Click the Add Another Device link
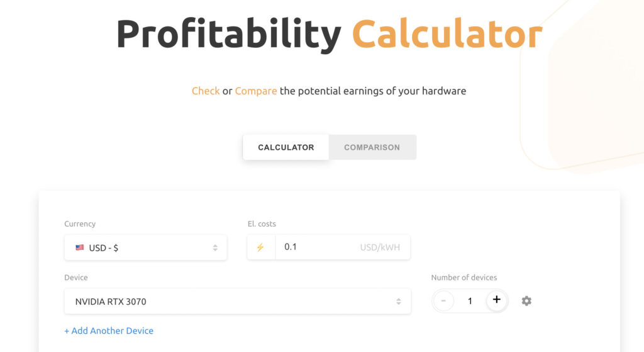644x352 pixels. (109, 331)
